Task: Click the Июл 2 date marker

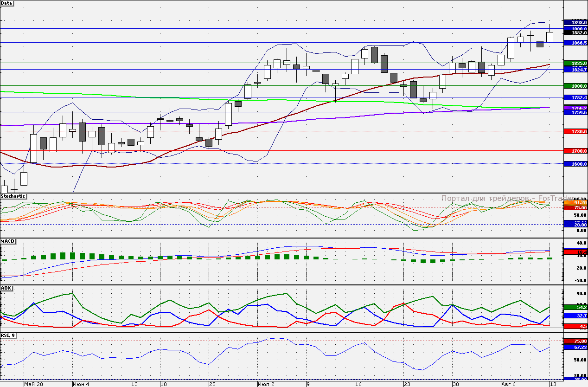Action: tap(266, 384)
